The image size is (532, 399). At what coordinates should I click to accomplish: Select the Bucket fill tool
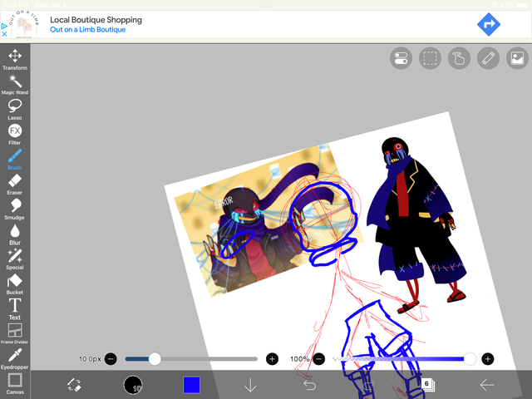click(15, 284)
